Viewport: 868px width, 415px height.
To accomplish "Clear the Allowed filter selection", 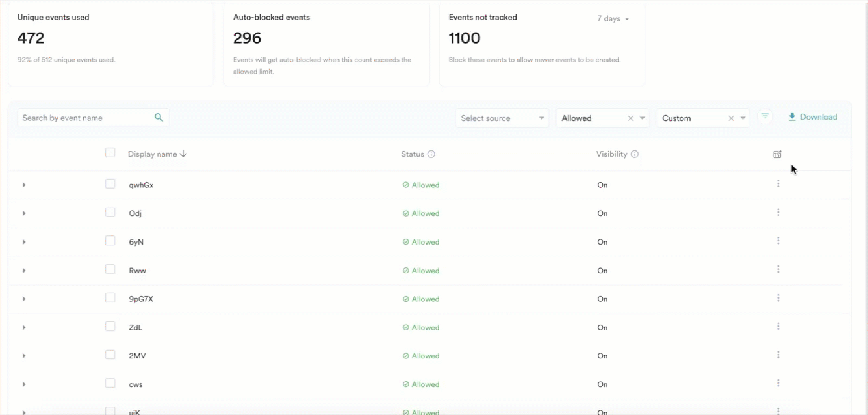I will coord(630,118).
